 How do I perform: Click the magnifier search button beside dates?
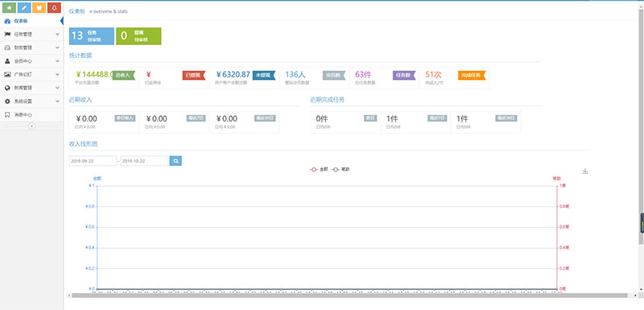[x=175, y=161]
